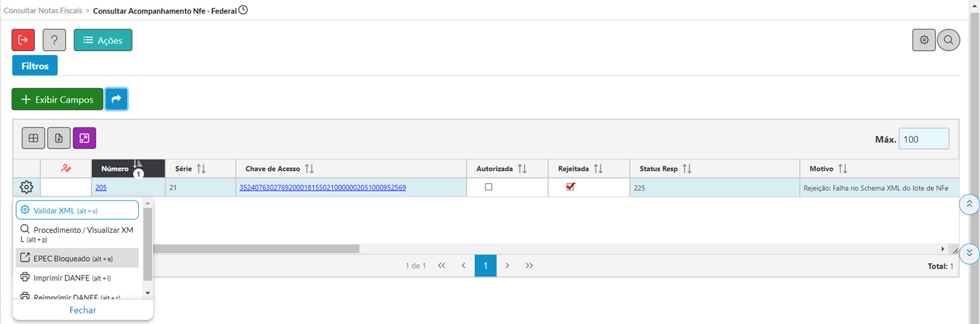Image resolution: width=980 pixels, height=324 pixels.
Task: Sort by Rejeitada column arrows
Action: (598, 169)
